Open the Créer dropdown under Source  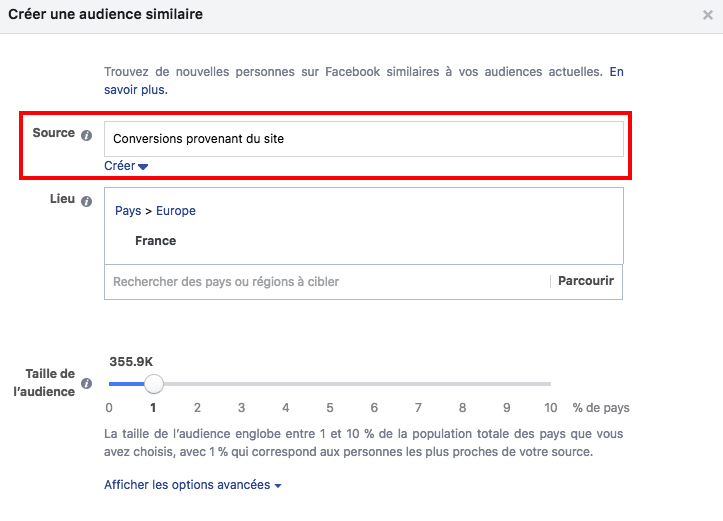point(126,166)
